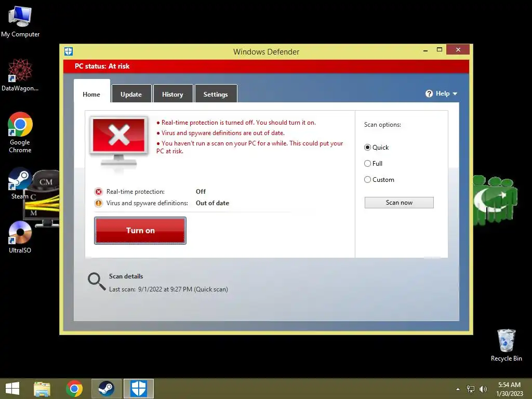
Task: Minimize the Windows Defender window
Action: coord(425,50)
